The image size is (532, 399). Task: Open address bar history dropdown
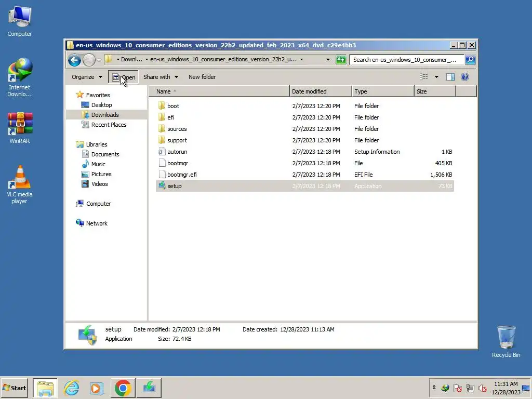click(328, 60)
